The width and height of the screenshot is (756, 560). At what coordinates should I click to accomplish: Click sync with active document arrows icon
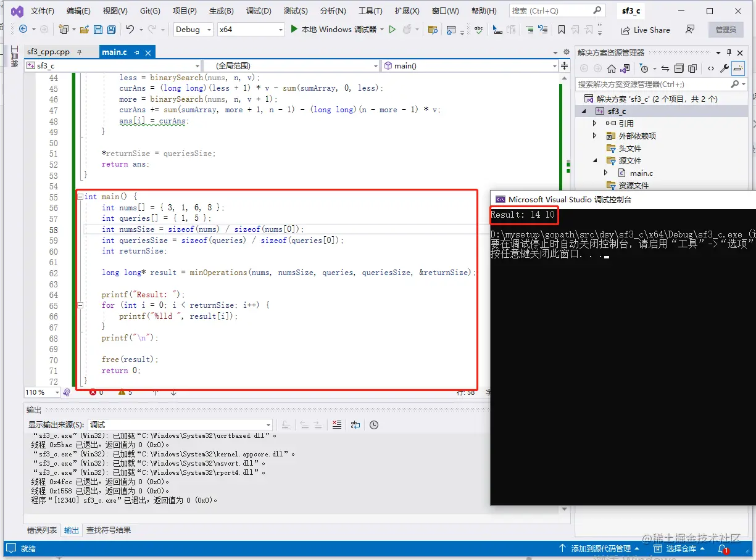tap(665, 68)
